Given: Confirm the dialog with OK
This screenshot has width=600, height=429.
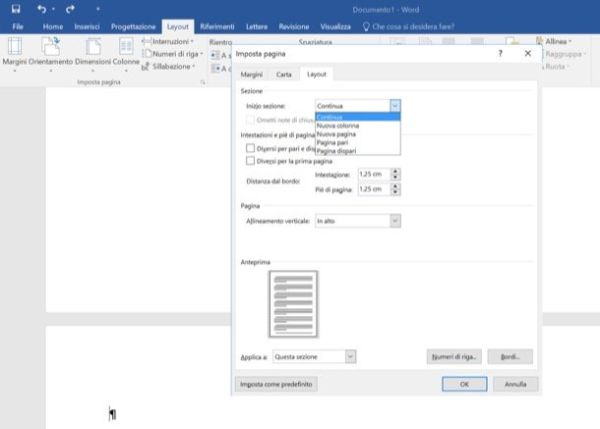Looking at the screenshot, I should (465, 384).
